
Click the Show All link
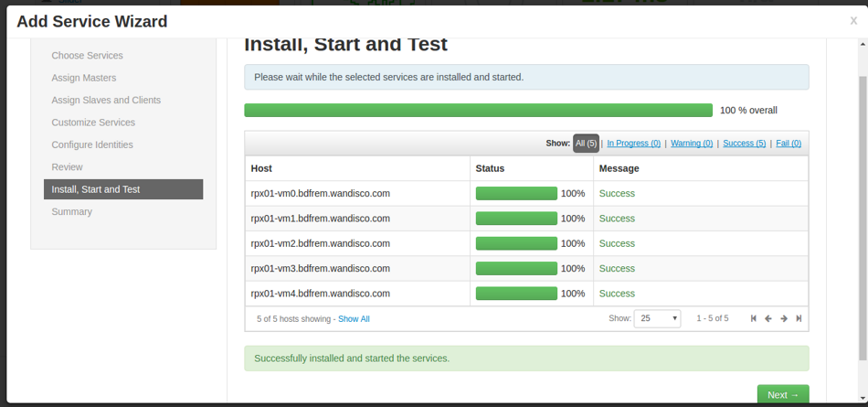pos(354,319)
